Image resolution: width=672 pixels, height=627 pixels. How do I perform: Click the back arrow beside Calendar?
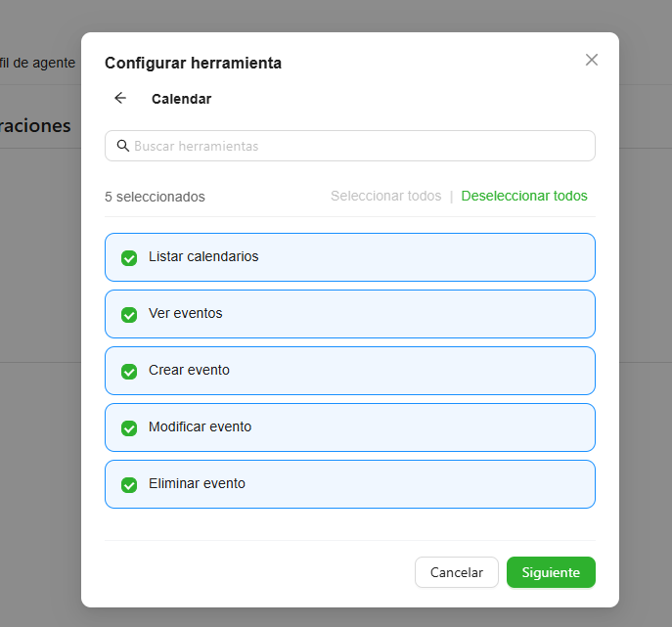(120, 98)
